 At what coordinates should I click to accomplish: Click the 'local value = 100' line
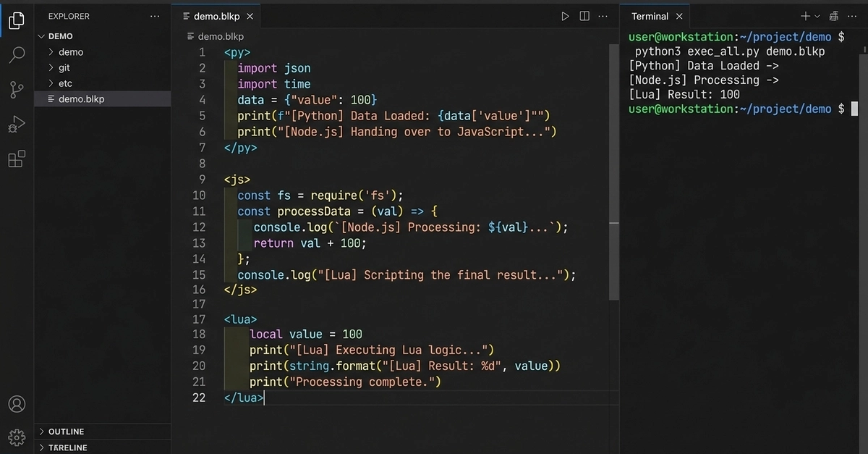pyautogui.click(x=306, y=334)
